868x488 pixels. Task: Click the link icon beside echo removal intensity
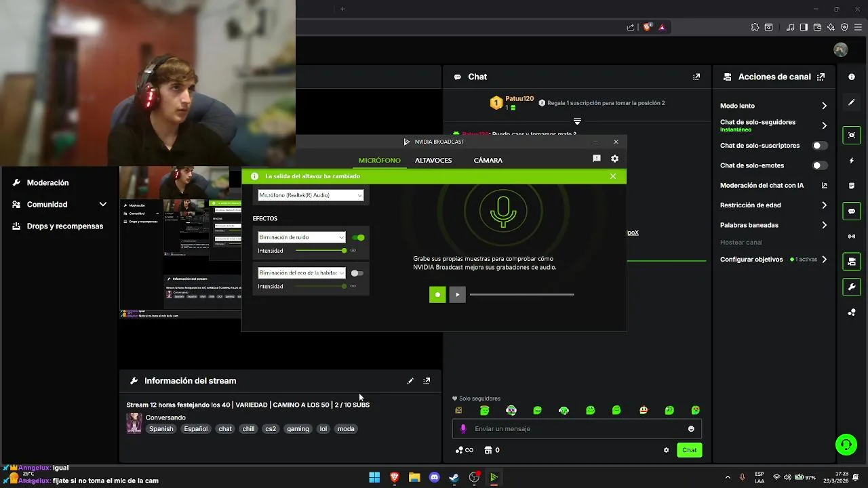[x=353, y=287]
